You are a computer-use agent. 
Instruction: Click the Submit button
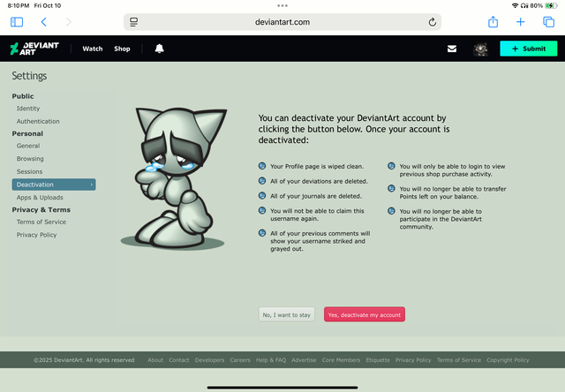click(x=528, y=49)
